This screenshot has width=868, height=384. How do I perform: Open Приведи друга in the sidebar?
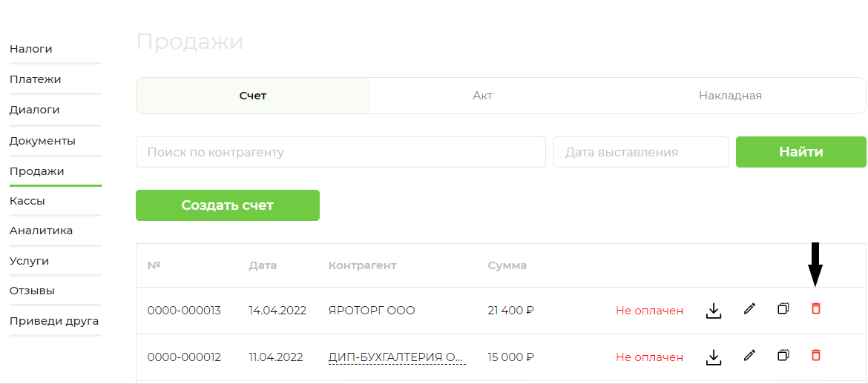point(54,321)
